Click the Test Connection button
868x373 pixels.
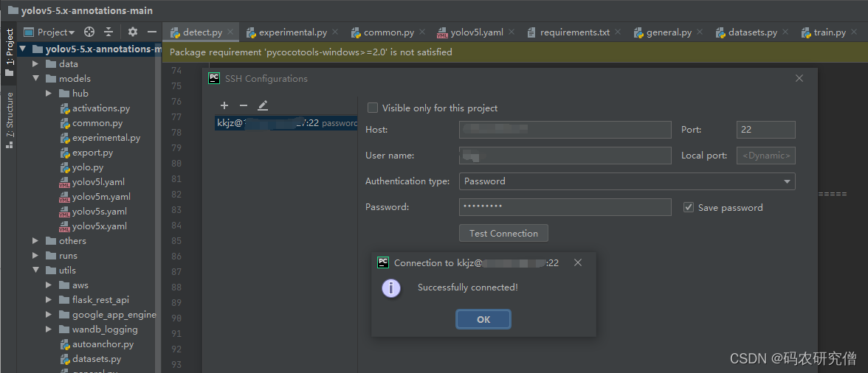(503, 233)
